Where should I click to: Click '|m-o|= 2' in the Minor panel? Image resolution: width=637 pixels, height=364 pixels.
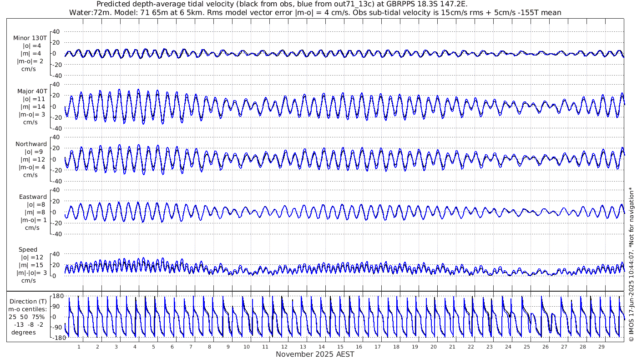point(30,61)
